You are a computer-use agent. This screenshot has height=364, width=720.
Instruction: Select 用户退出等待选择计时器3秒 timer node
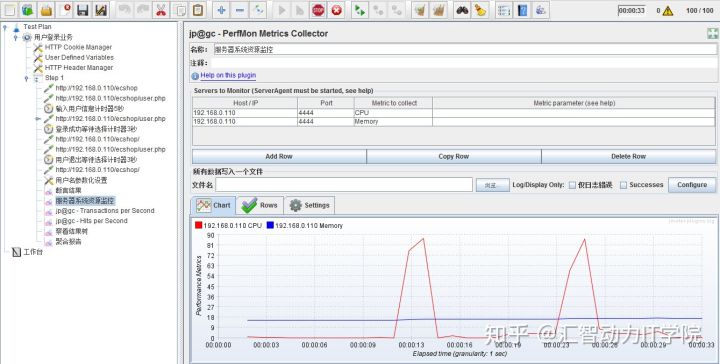pyautogui.click(x=96, y=160)
